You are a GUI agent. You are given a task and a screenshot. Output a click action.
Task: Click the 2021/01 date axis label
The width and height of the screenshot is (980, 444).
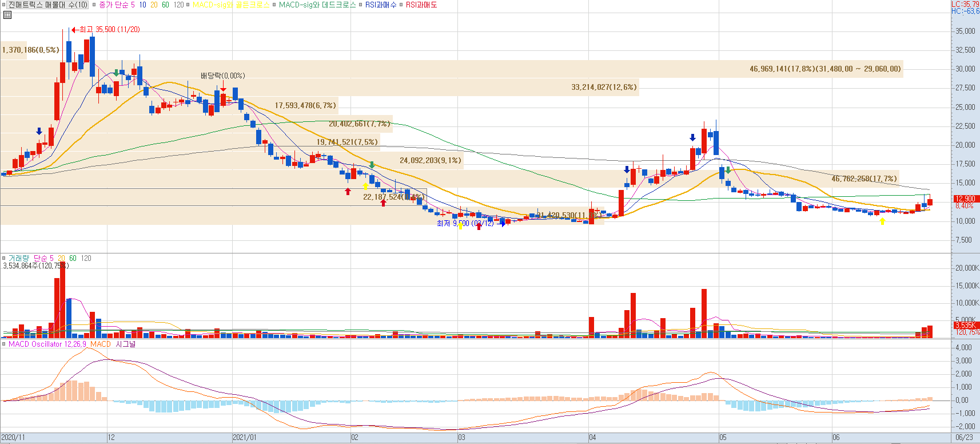[245, 438]
